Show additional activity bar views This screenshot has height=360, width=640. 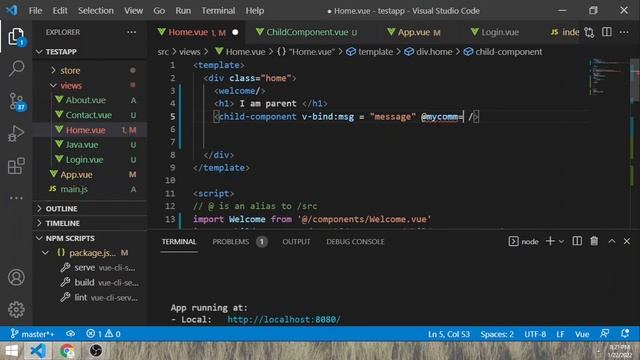point(16,198)
